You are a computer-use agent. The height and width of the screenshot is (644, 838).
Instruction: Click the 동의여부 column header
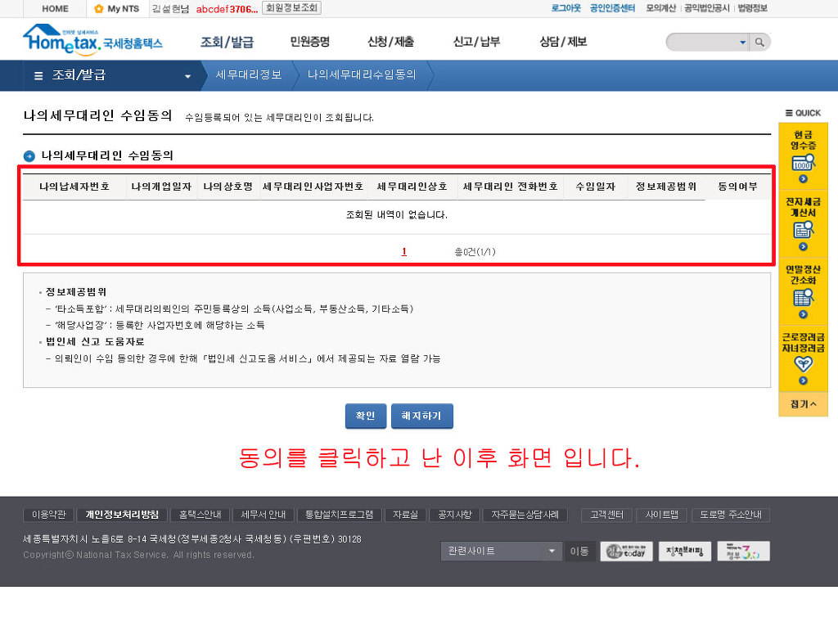738,187
